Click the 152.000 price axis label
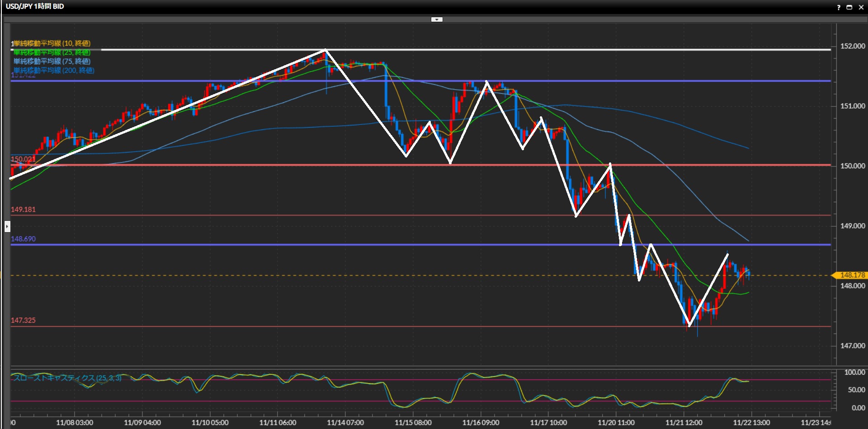This screenshot has height=429, width=868. pos(852,46)
